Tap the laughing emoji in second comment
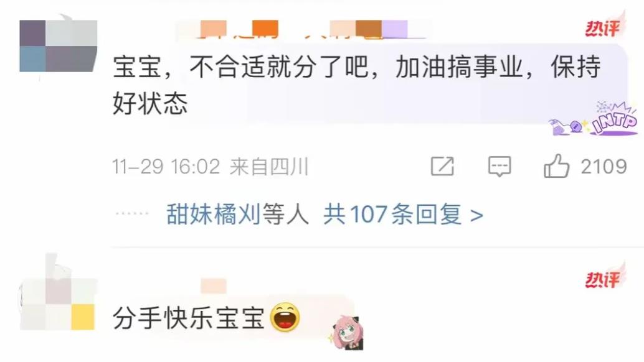The height and width of the screenshot is (362, 644). point(285,318)
